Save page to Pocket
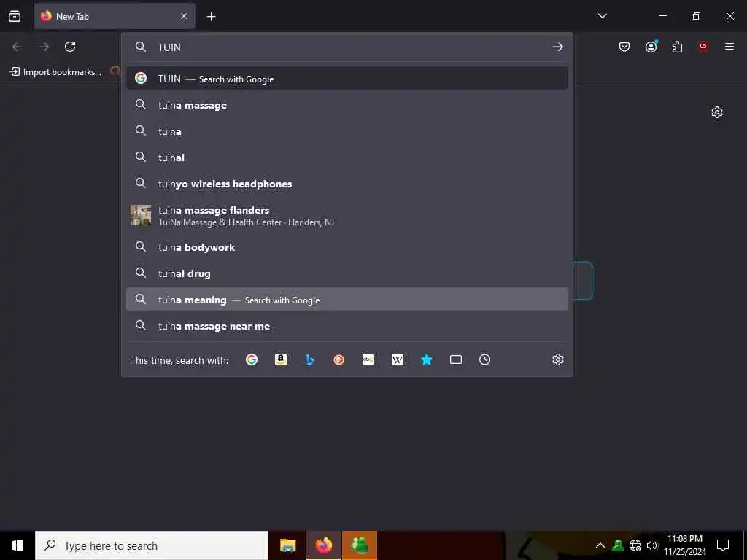Image resolution: width=747 pixels, height=560 pixels. (624, 47)
